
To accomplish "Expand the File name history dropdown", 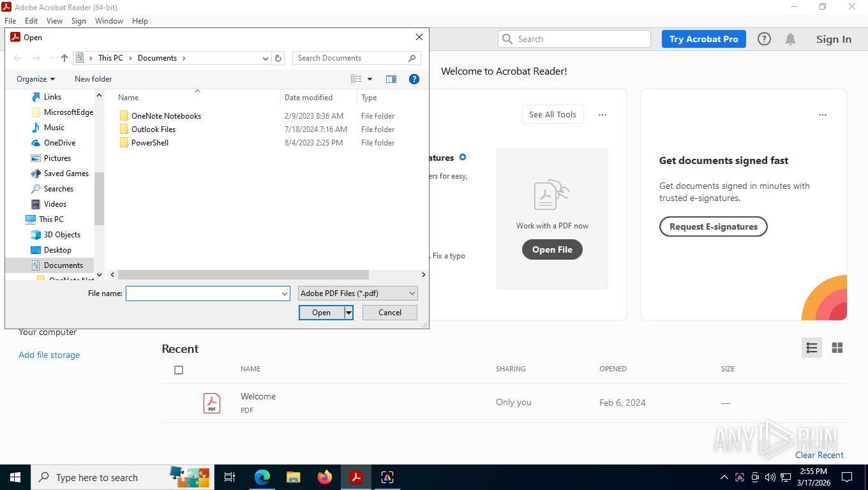I will tap(285, 293).
